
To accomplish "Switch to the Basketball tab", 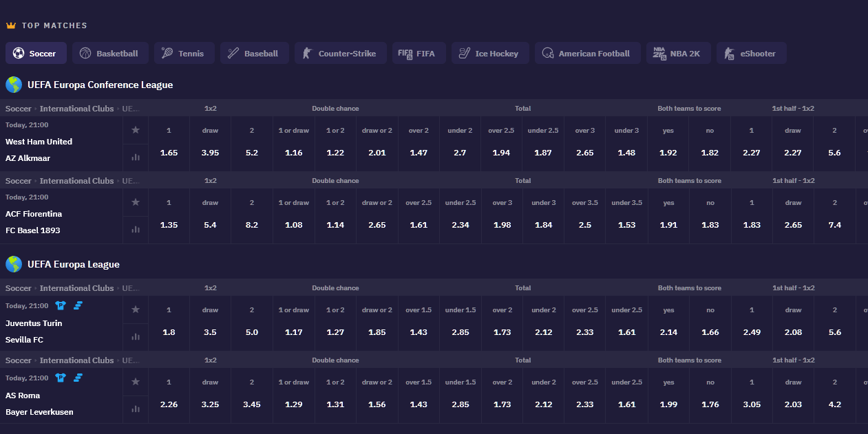I will (x=109, y=54).
